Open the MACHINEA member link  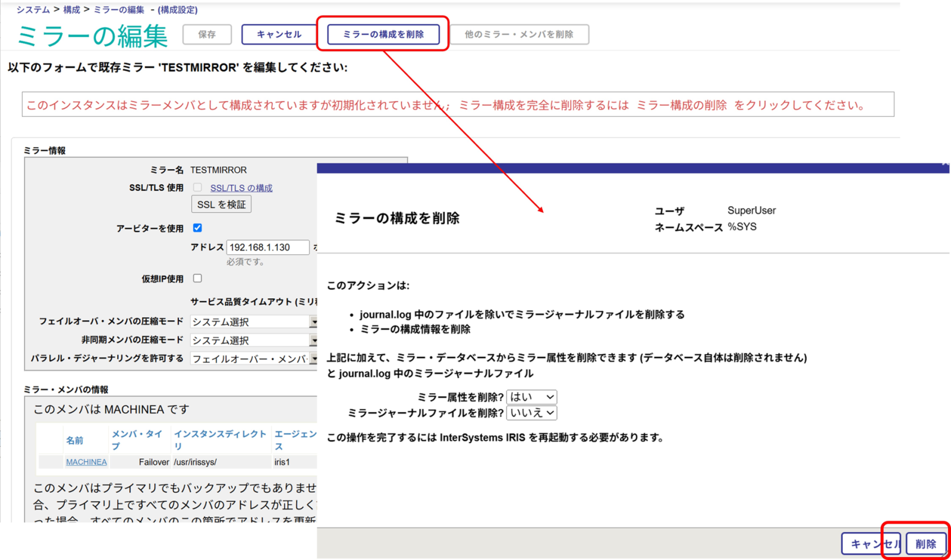(86, 462)
